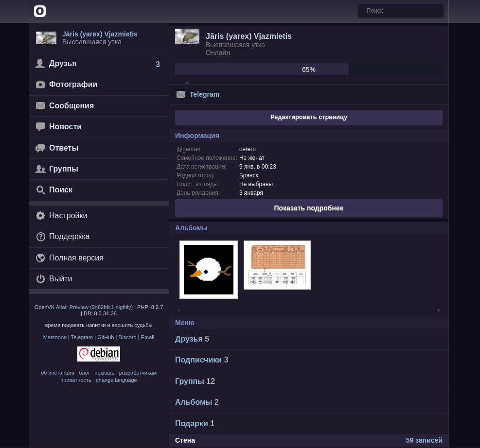The width and height of the screenshot is (480, 448).
Task: Open the Altair Preview version link
Action: tap(94, 307)
